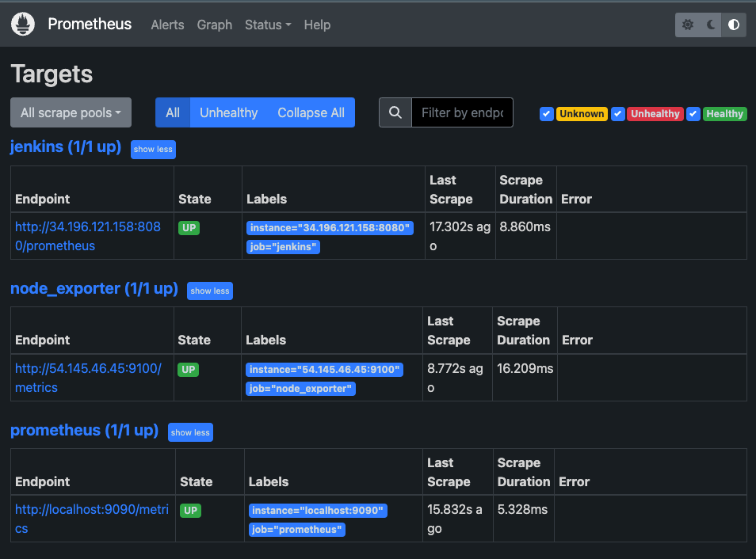This screenshot has height=559, width=756.
Task: Click the search magnifier icon
Action: pyautogui.click(x=395, y=112)
